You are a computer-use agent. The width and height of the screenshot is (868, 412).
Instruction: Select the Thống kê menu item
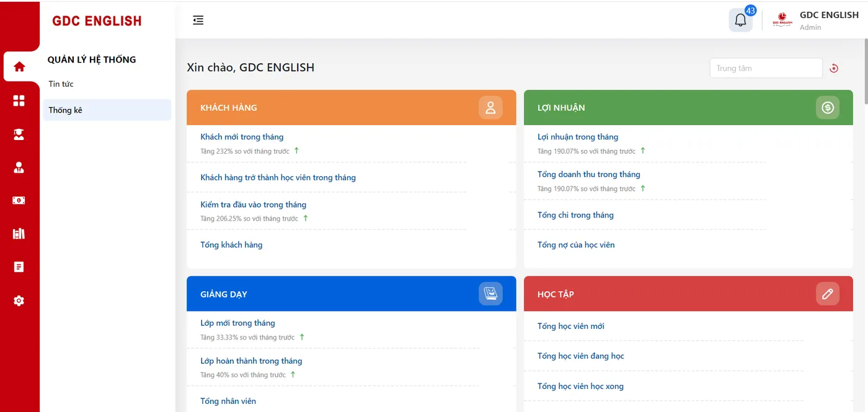107,110
